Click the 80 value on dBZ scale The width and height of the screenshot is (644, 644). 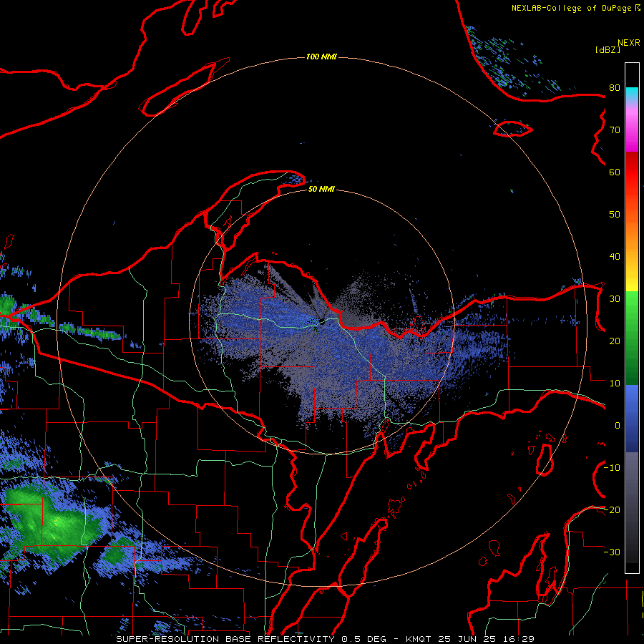(615, 87)
